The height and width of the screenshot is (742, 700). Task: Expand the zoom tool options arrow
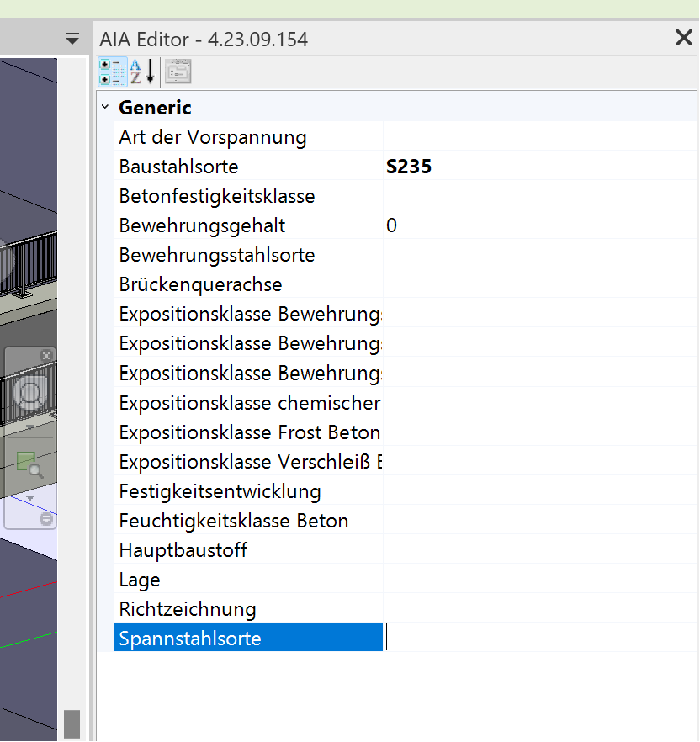click(x=30, y=497)
